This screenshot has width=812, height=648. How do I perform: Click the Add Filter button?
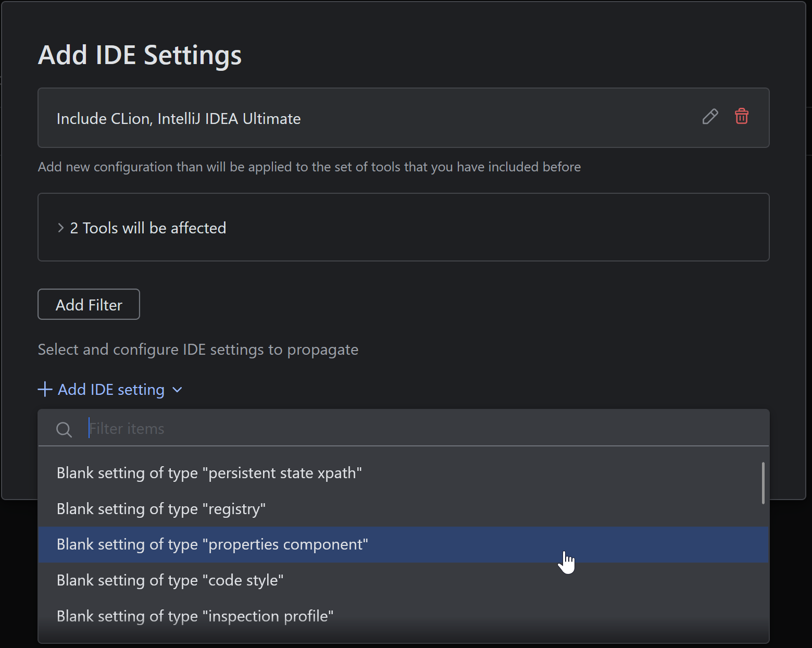click(88, 304)
